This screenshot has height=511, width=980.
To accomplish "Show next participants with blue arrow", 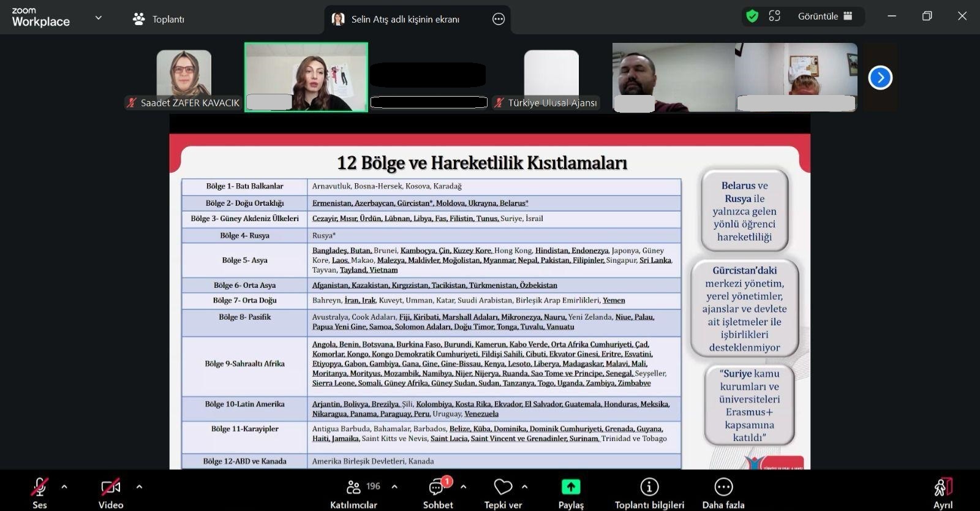I will pos(880,78).
